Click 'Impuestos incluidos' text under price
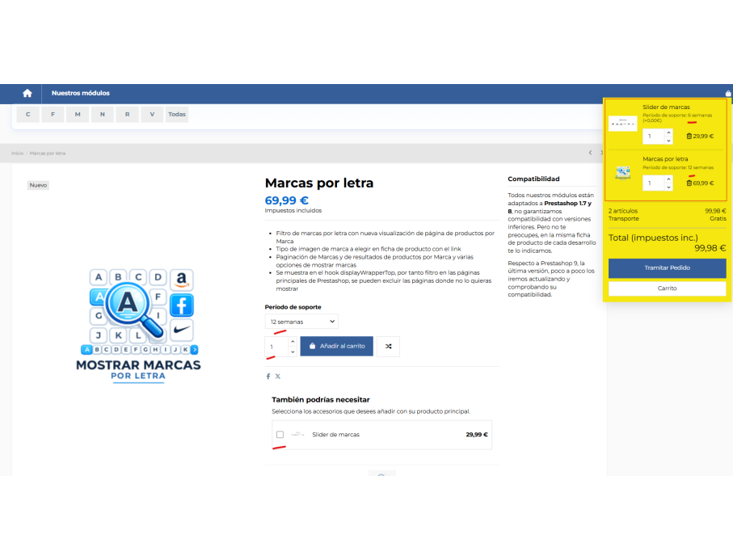Screen dimensions: 733x560 pyautogui.click(x=293, y=211)
